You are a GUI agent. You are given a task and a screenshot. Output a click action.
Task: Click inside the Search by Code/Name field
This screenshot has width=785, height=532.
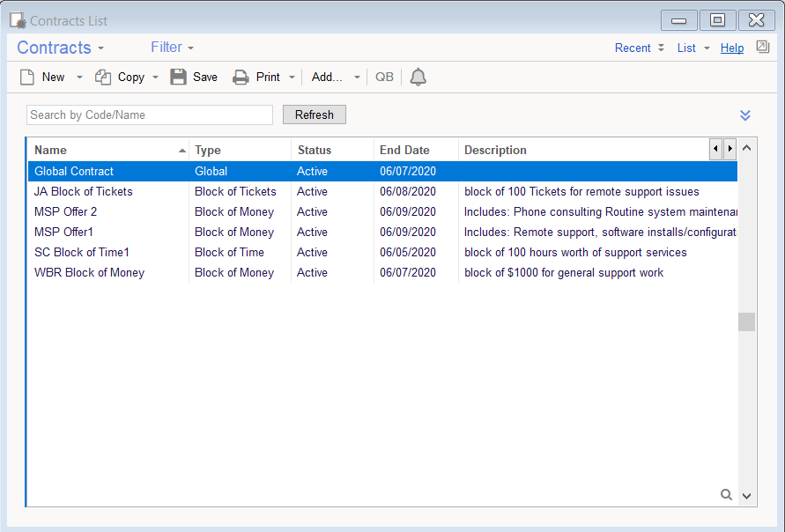click(x=148, y=115)
